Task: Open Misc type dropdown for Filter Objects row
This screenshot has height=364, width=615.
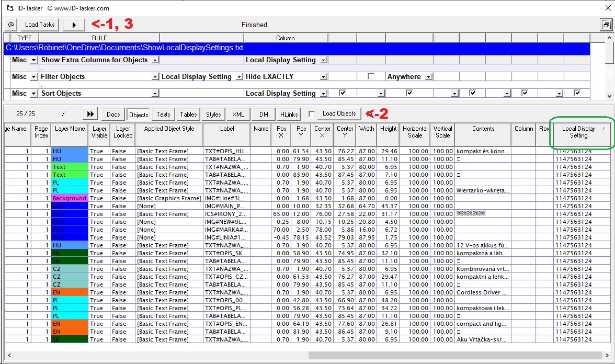Action: click(x=33, y=77)
